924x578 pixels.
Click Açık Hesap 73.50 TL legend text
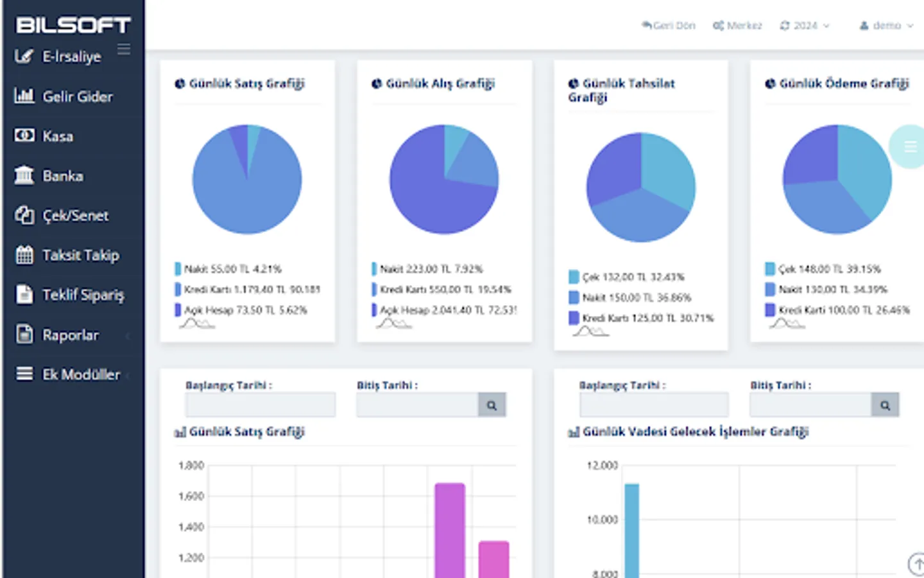[246, 310]
